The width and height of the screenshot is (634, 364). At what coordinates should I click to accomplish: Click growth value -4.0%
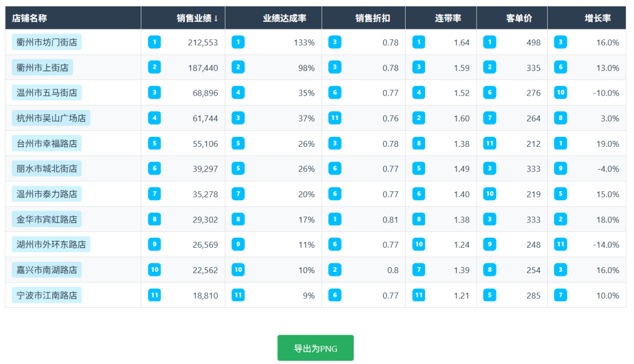[x=608, y=169]
